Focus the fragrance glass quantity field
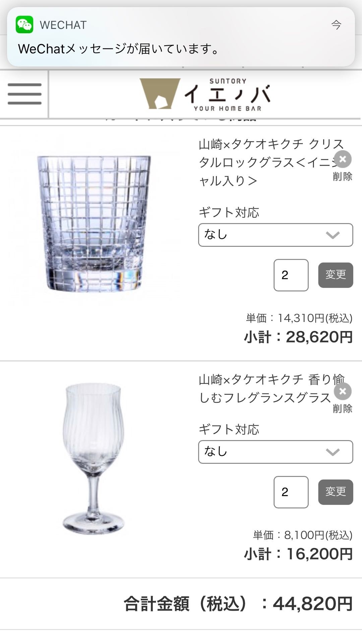The image size is (362, 644). click(291, 492)
